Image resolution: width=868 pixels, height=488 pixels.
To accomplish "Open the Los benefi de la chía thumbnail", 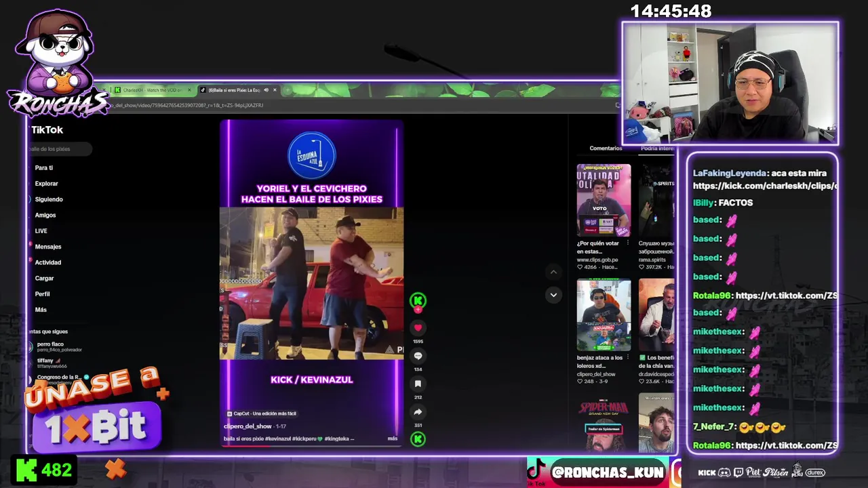I will 656,315.
